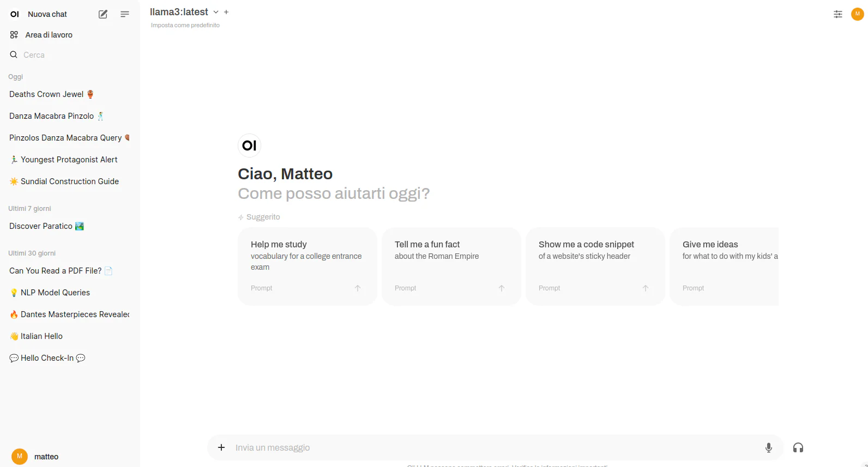Viewport: 868px width, 467px height.
Task: Start call mode with headphones icon
Action: click(798, 447)
